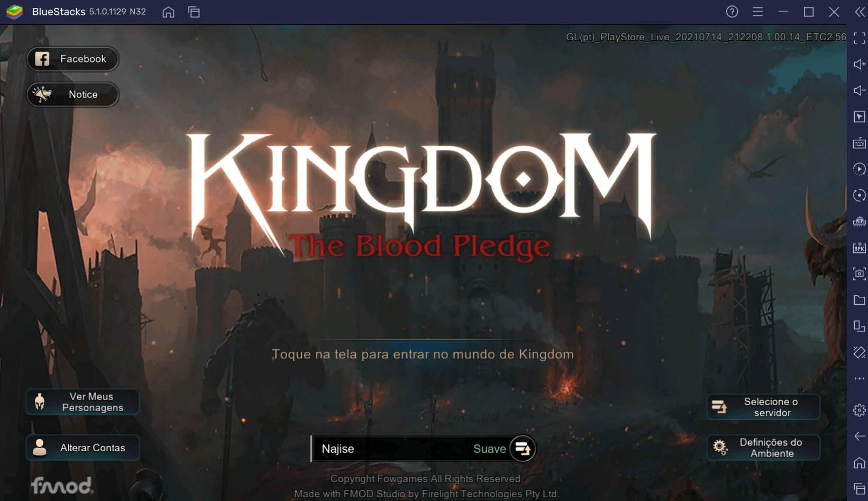Screen dimensions: 868x501
Task: Click the rotate/location circular icon in sidebar
Action: 860,195
